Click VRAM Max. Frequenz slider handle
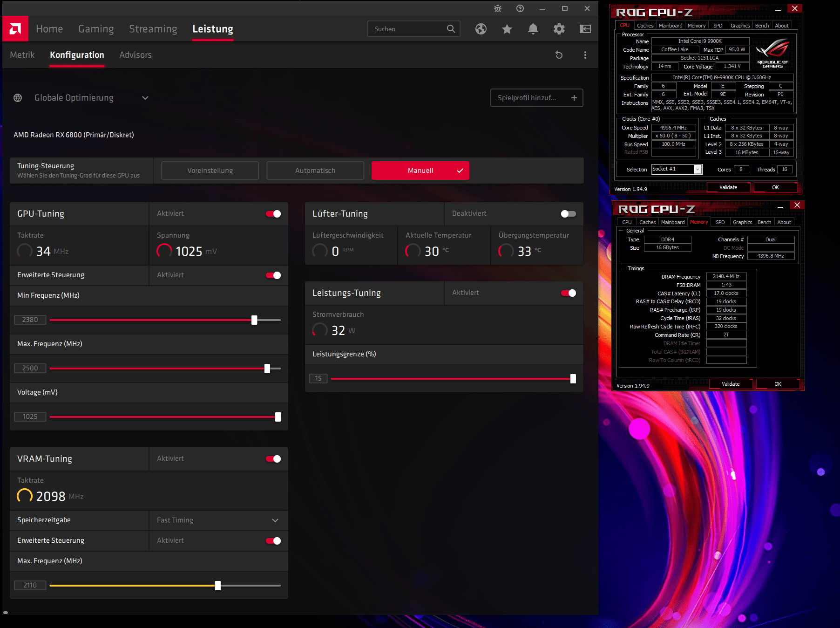The height and width of the screenshot is (628, 840). (x=218, y=586)
